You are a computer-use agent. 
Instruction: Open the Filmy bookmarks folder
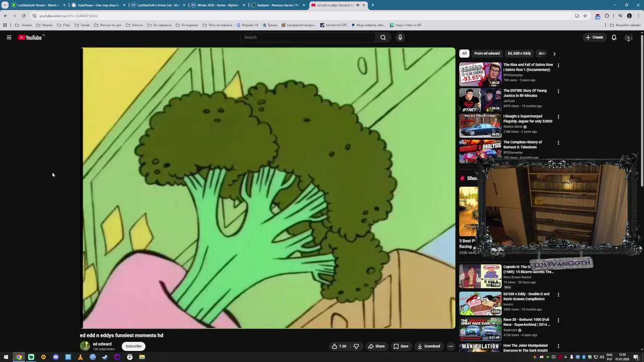pos(63,25)
